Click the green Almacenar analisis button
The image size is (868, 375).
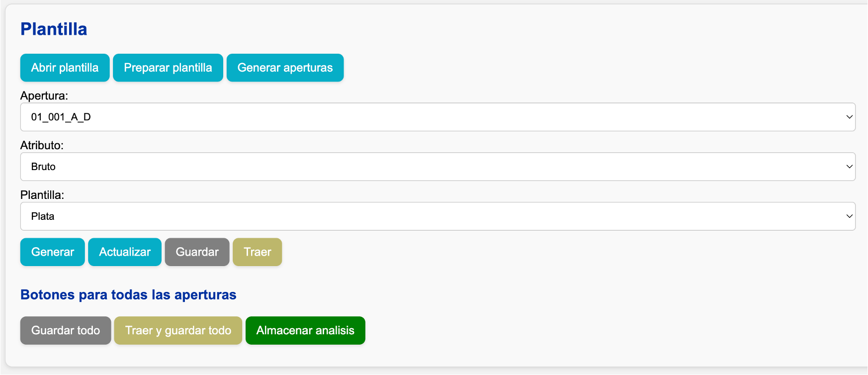pos(305,331)
